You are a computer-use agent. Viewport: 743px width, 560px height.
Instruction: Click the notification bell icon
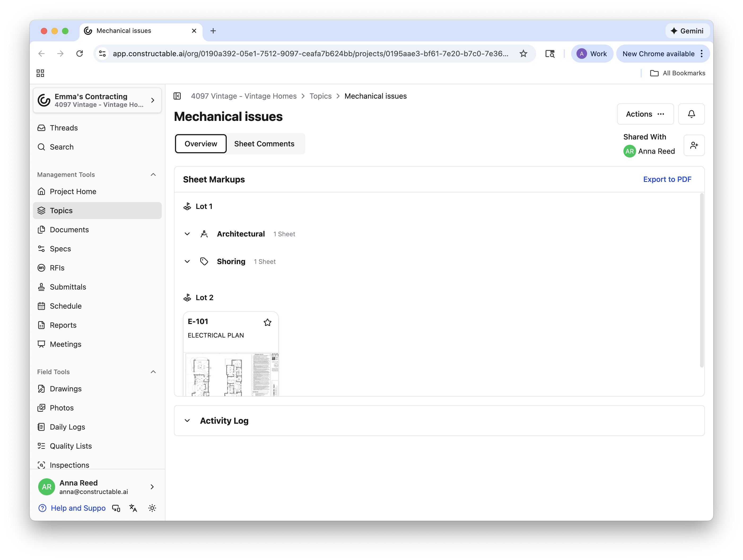691,114
